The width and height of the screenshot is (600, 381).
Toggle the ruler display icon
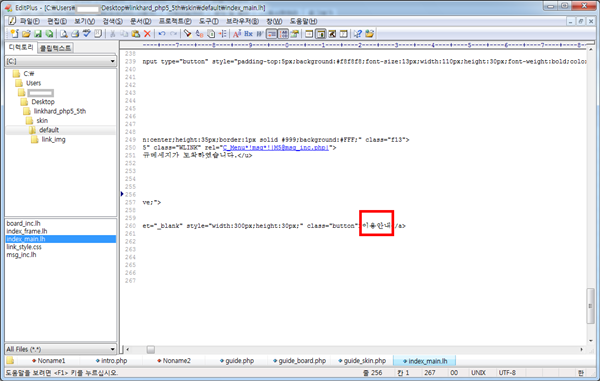pos(283,34)
